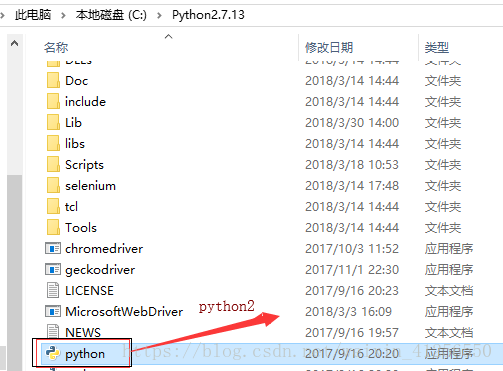Select the file name python

85,354
